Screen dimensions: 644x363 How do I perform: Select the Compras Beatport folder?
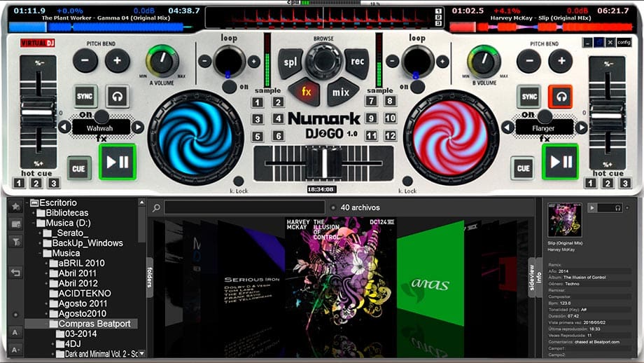[94, 324]
